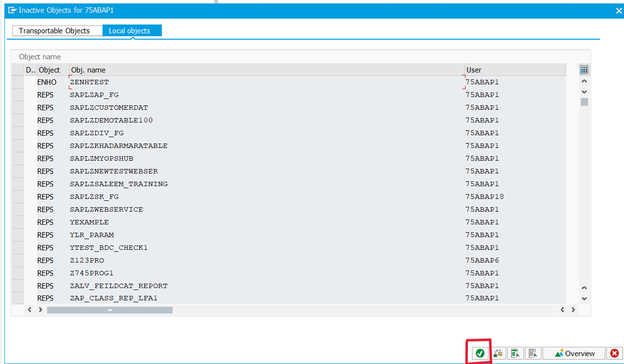Click the red Cancel icon button
Image resolution: width=624 pixels, height=364 pixels.
pos(614,353)
